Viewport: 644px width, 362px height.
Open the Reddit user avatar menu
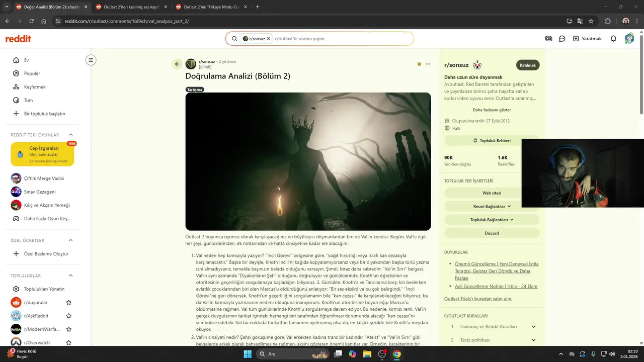(x=629, y=39)
